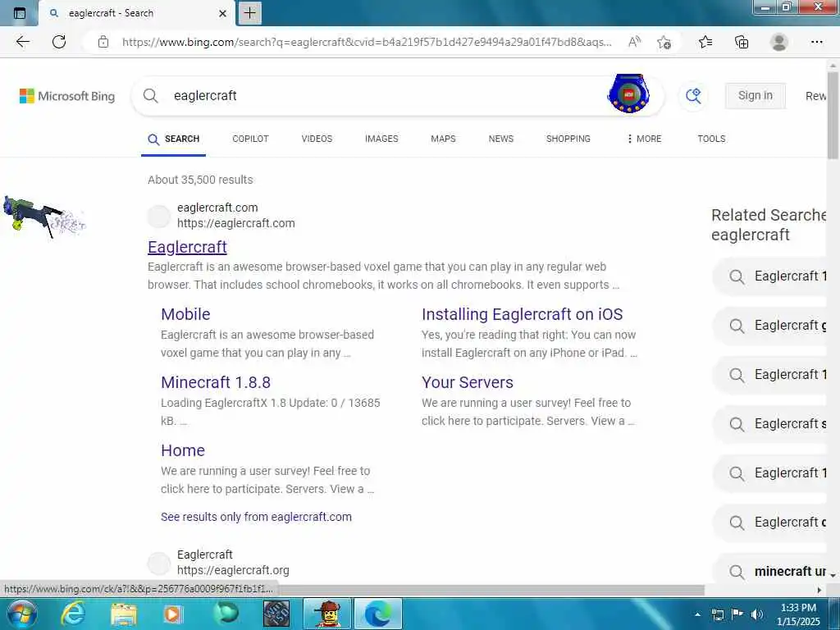Open the LEGO character taskbar app

327,614
